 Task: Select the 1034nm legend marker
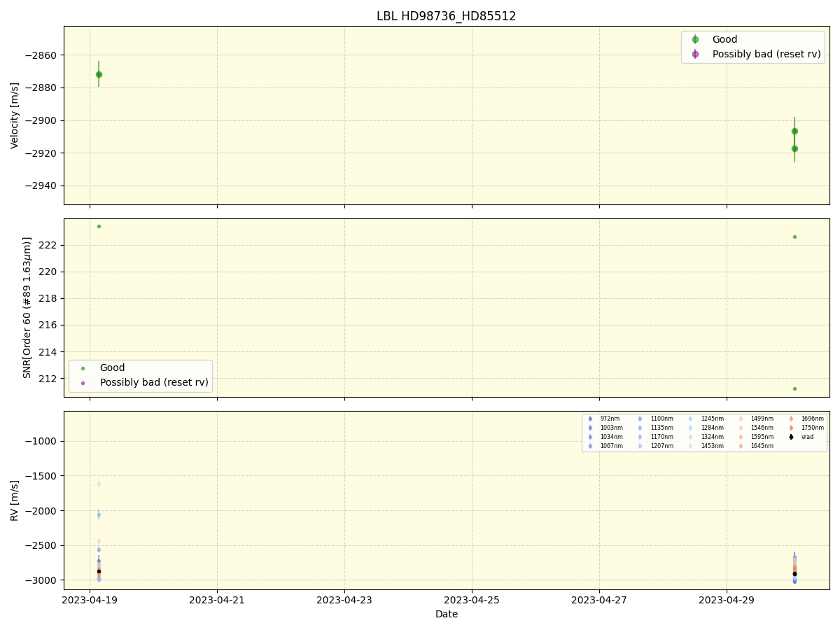point(590,437)
